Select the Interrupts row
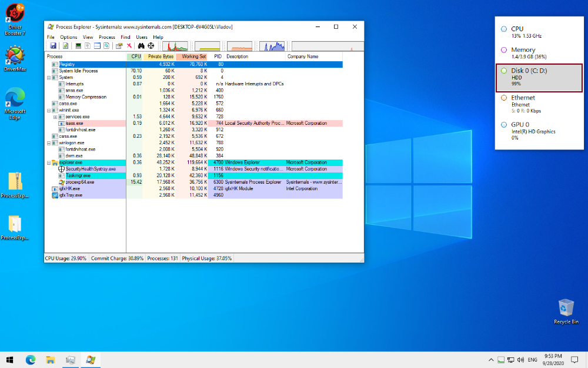This screenshot has height=368, width=588. (x=193, y=84)
